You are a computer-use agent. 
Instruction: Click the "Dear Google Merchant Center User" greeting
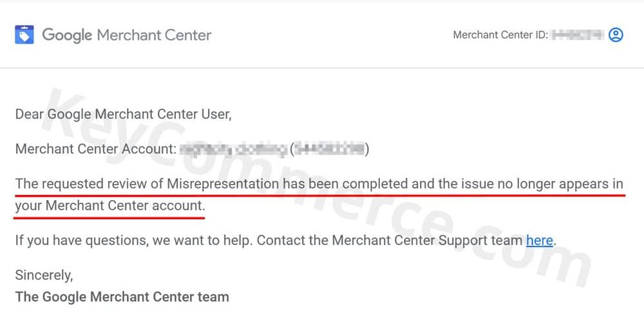point(123,115)
